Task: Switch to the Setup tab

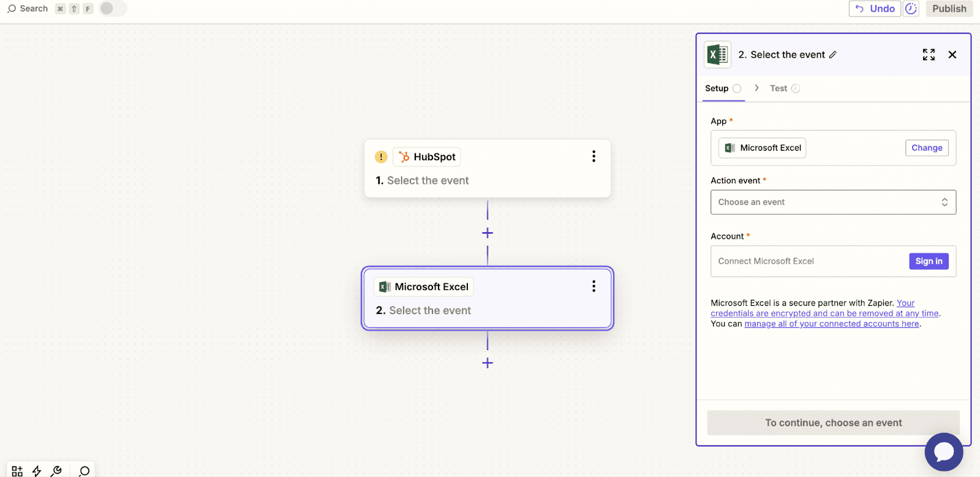Action: [x=723, y=88]
